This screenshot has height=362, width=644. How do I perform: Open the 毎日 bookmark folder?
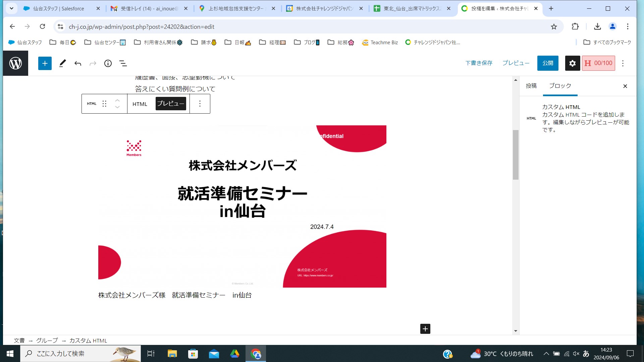(63, 42)
